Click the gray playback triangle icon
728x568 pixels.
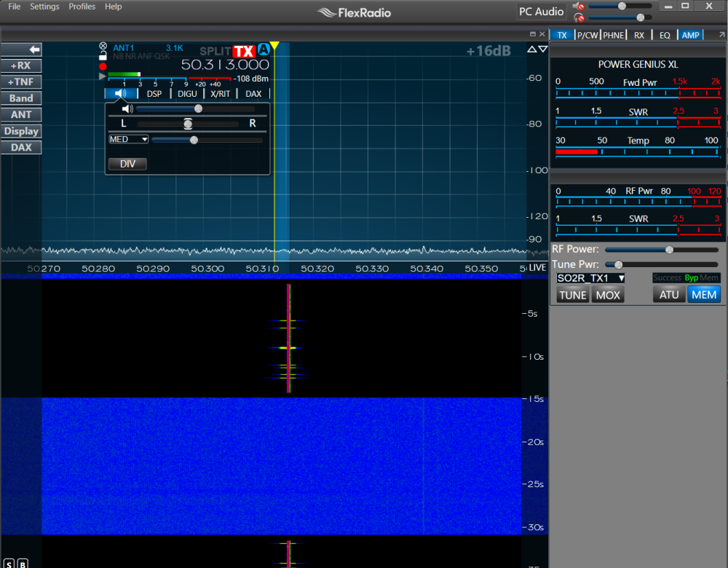click(103, 76)
